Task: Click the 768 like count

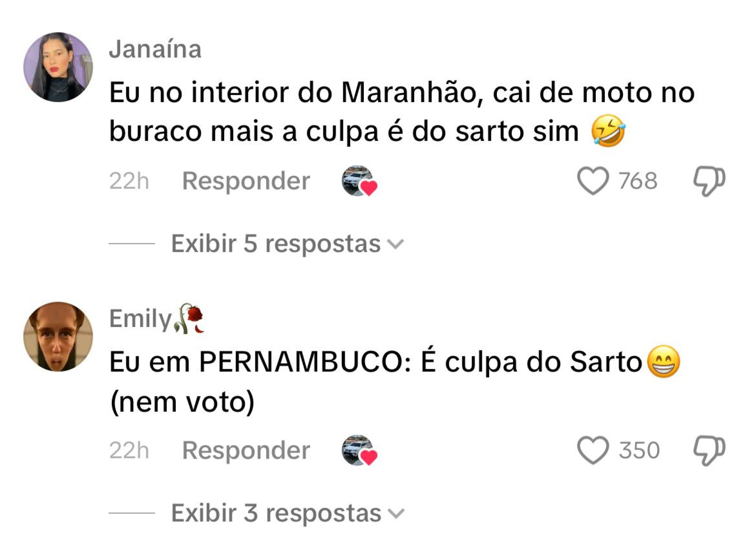Action: coord(638,181)
